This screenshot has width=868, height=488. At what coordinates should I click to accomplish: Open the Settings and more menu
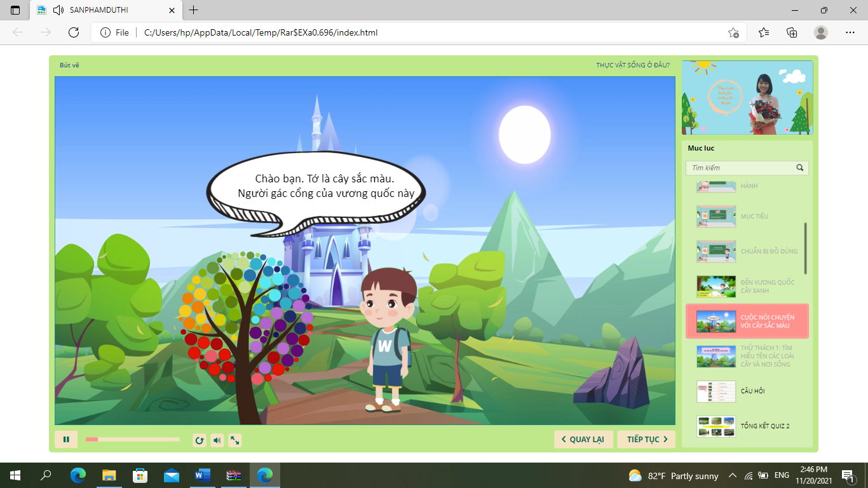850,32
